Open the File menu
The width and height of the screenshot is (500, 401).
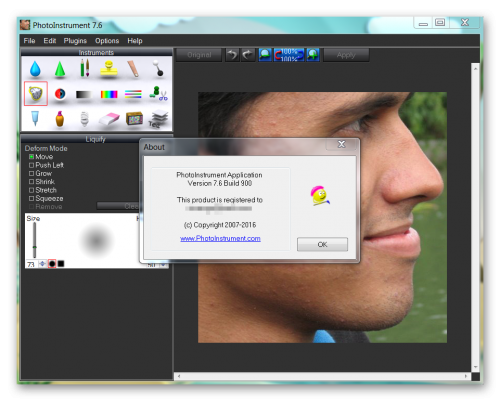pyautogui.click(x=29, y=41)
